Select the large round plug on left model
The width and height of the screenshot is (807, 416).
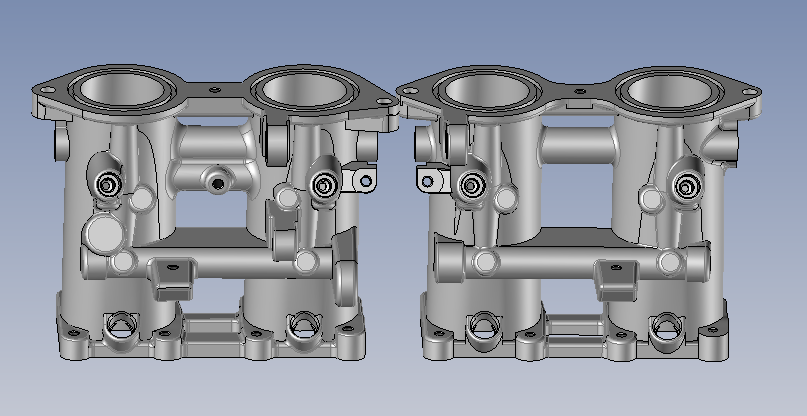point(103,235)
